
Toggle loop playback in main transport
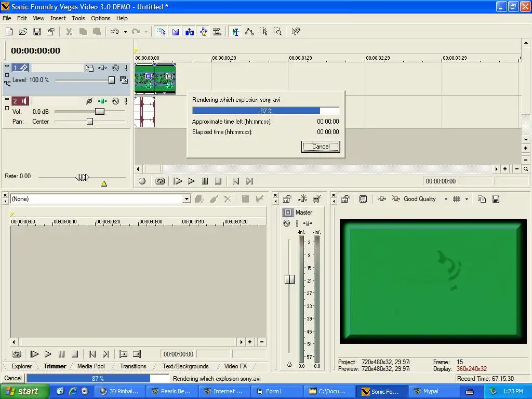160,181
